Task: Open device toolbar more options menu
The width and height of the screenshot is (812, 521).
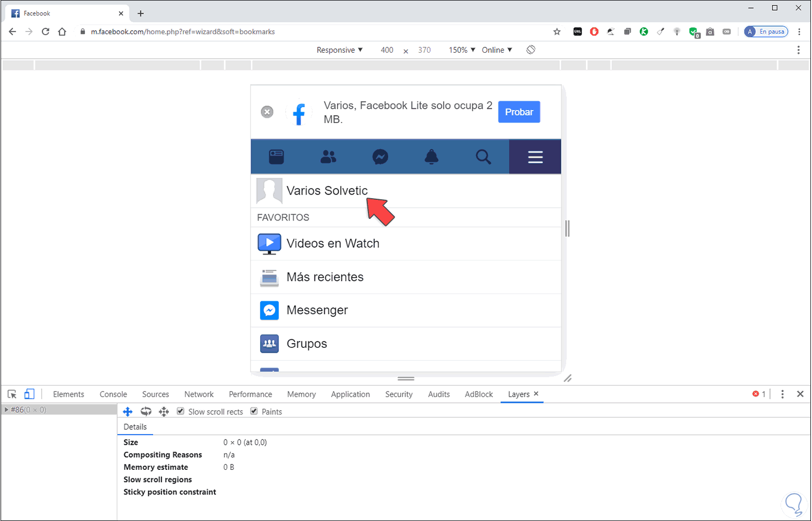Action: [798, 50]
